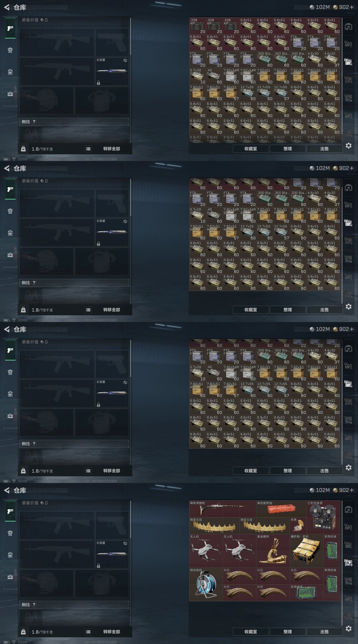This screenshot has width=358, height=644.
Task: Toggle 北极星 lock icon in the .338 ammo view
Action: pos(99,83)
